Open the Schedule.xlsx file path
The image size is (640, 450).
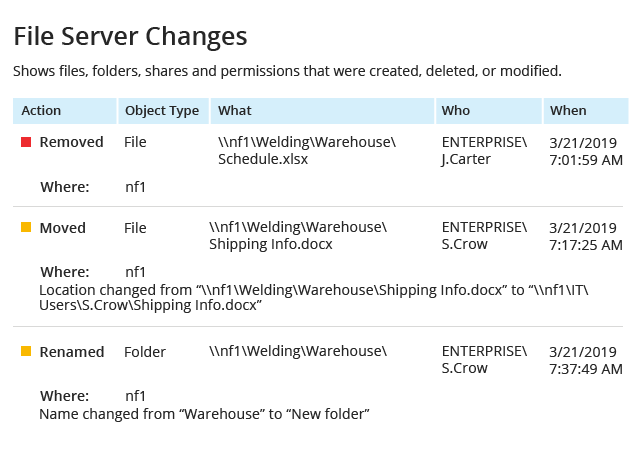click(307, 150)
